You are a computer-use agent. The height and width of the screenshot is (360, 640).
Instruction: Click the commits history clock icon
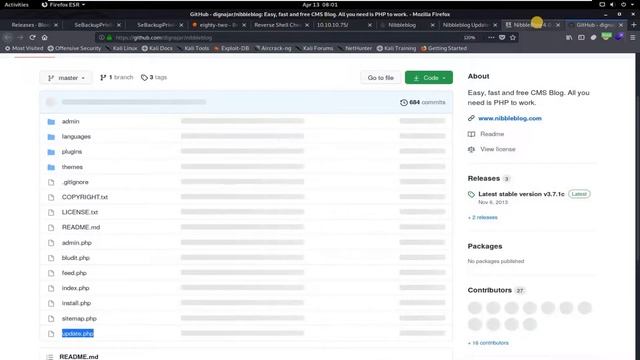pyautogui.click(x=404, y=102)
